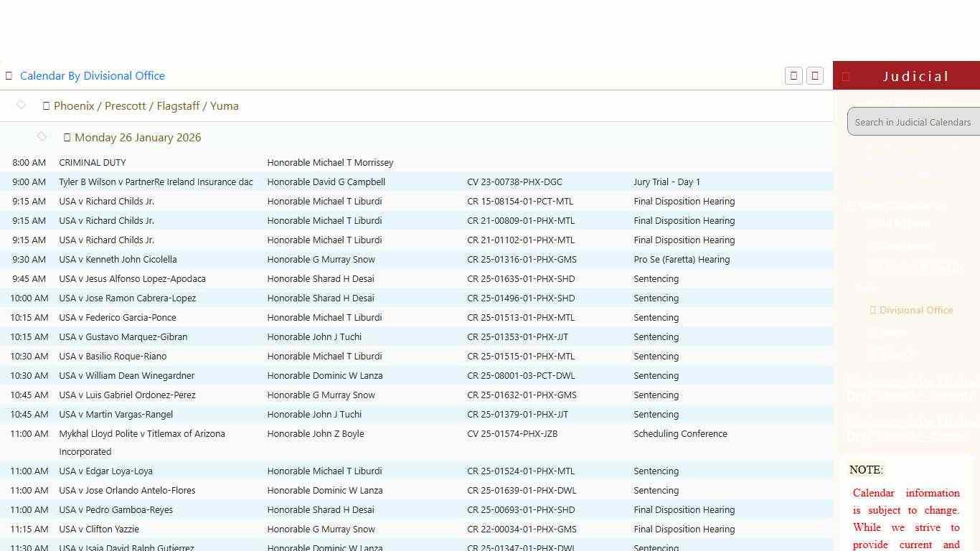Open the Judicial panel header
The height and width of the screenshot is (551, 980).
pyautogui.click(x=915, y=76)
